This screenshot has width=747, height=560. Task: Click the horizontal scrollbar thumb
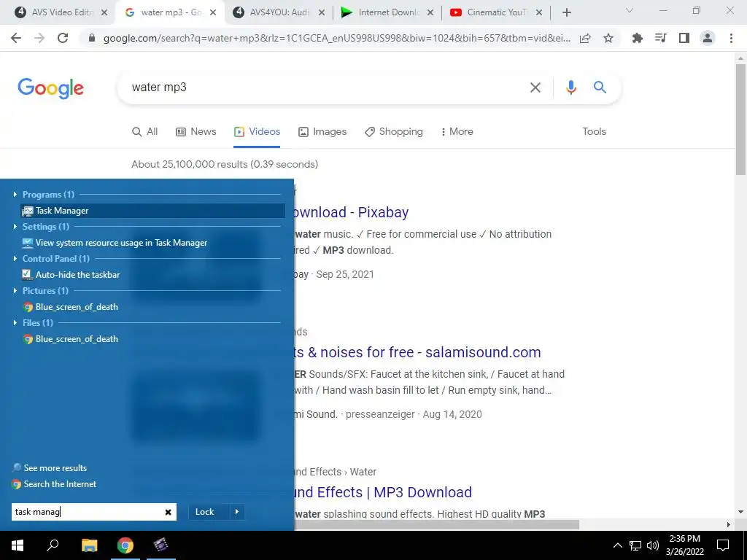tap(436, 524)
